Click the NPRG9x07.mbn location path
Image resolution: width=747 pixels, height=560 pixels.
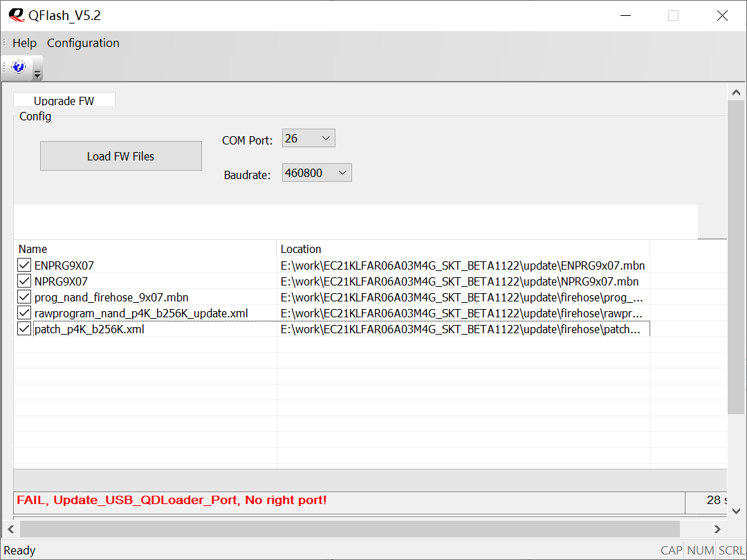tap(460, 281)
